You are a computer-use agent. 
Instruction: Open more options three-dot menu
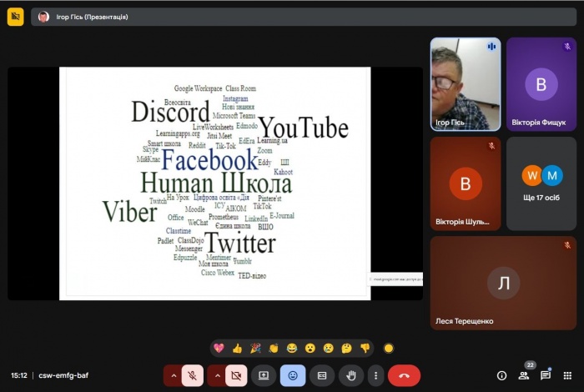375,375
